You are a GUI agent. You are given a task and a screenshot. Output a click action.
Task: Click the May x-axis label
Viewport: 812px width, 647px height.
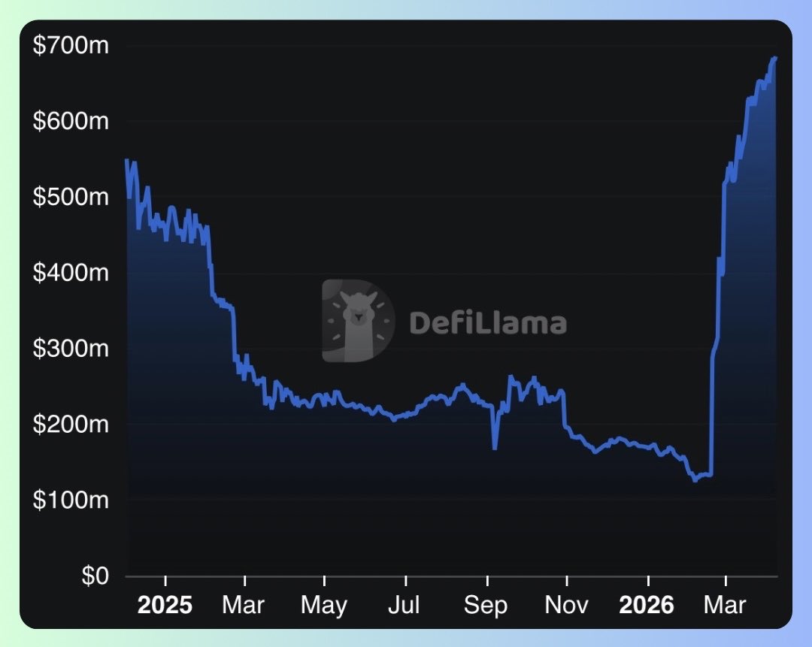pyautogui.click(x=324, y=606)
